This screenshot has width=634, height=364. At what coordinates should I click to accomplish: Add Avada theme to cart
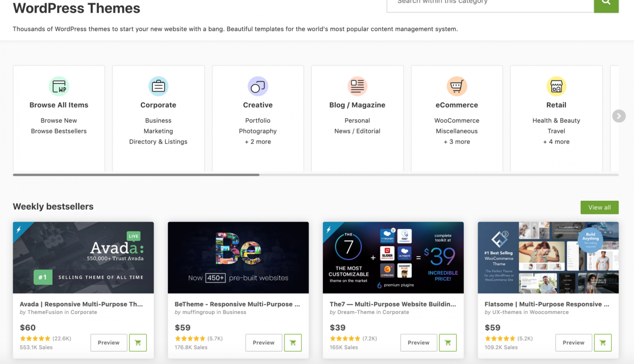click(x=138, y=343)
